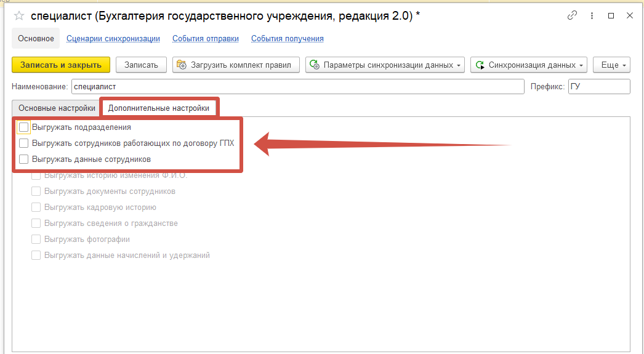644x354 pixels.
Task: Expand Синхронизация данных dropdown
Action: pos(581,65)
